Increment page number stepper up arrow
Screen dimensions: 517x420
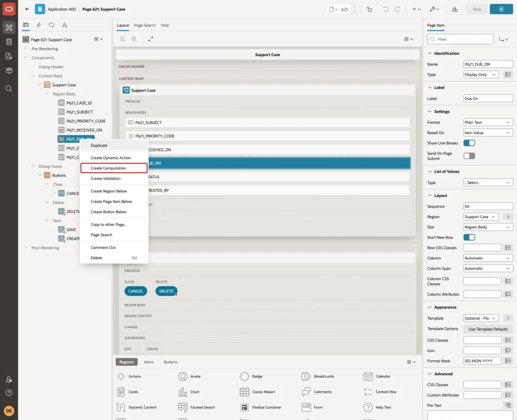coord(354,7)
